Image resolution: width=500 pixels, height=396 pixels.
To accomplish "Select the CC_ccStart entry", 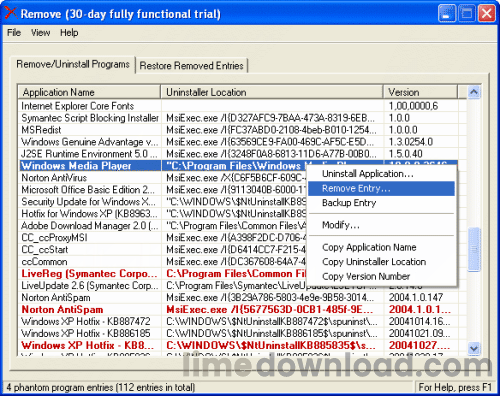I will click(x=45, y=250).
